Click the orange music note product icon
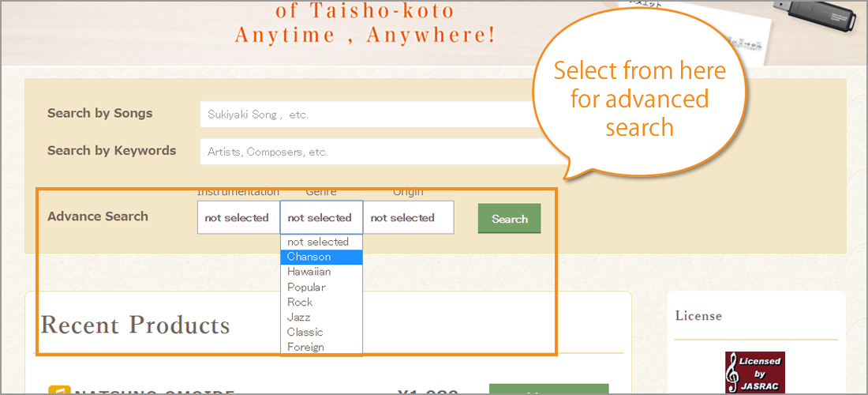This screenshot has width=868, height=395. (59, 390)
